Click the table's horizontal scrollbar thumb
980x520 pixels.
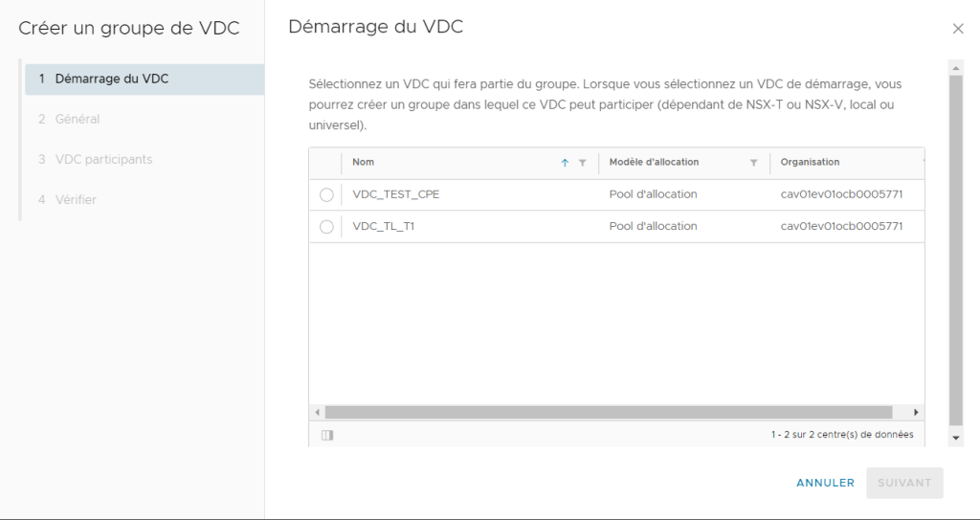[608, 412]
